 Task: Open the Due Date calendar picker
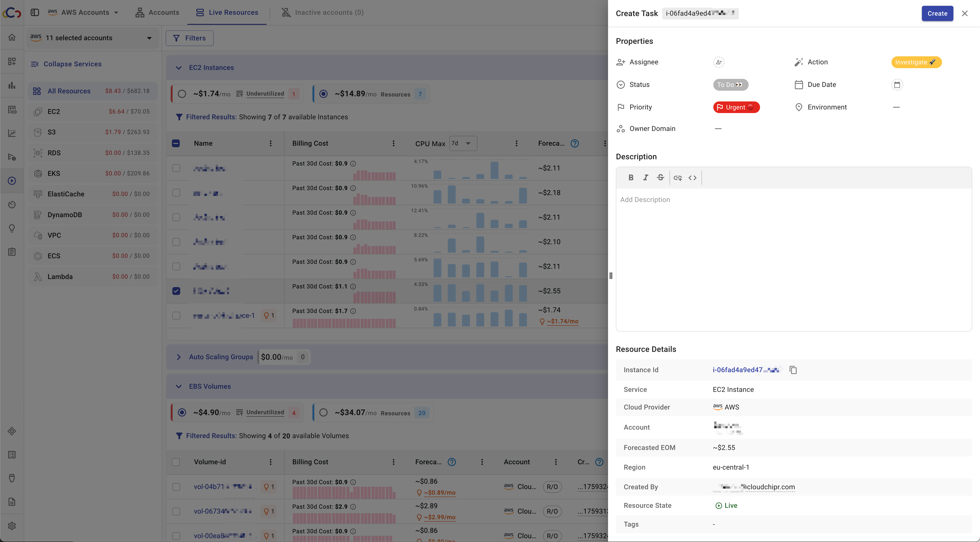[x=897, y=84]
